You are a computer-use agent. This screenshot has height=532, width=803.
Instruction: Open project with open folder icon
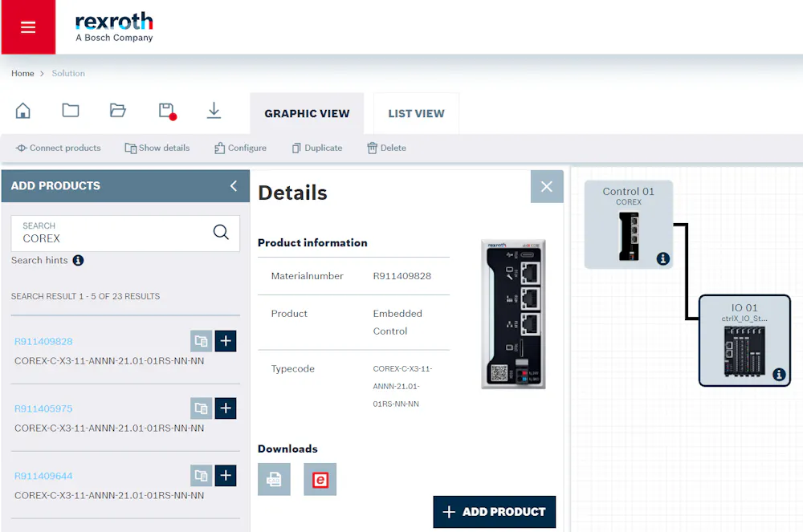118,110
